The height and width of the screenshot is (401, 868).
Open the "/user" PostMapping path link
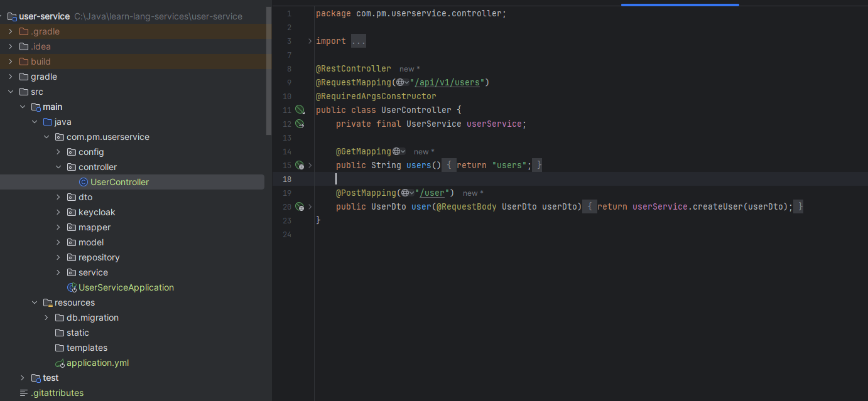click(431, 193)
